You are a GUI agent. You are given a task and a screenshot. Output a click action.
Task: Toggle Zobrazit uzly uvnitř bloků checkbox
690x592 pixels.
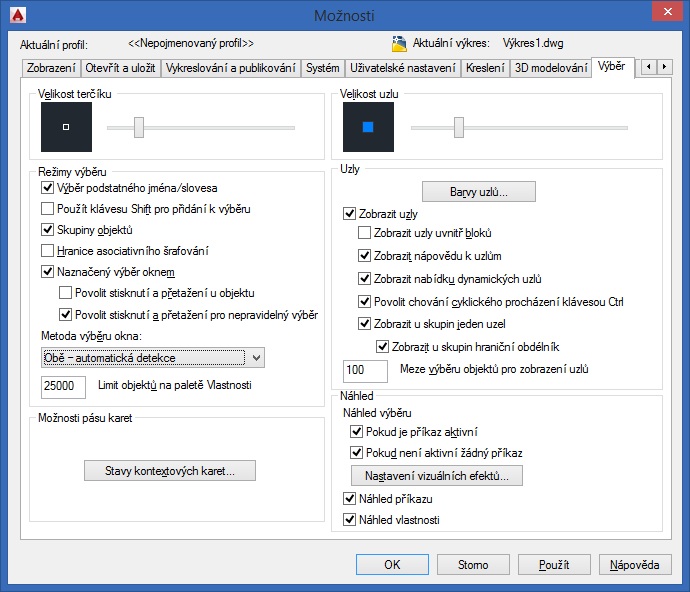point(365,233)
